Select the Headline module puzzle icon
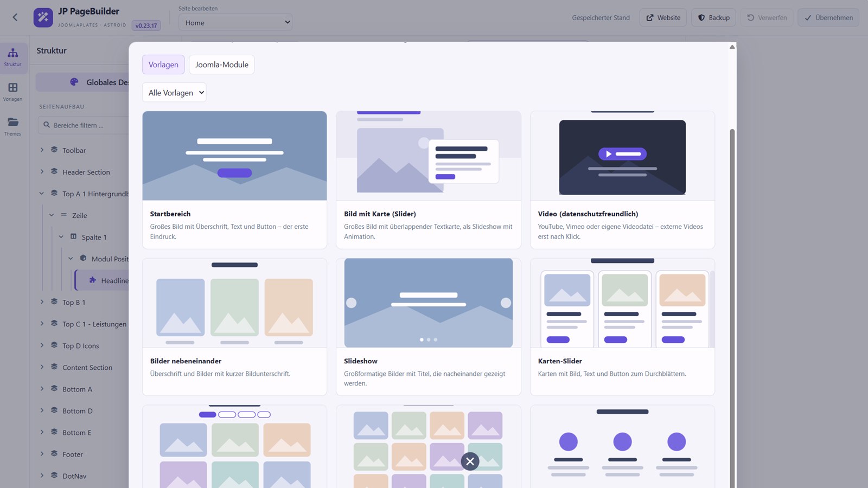The image size is (868, 488). tap(93, 280)
